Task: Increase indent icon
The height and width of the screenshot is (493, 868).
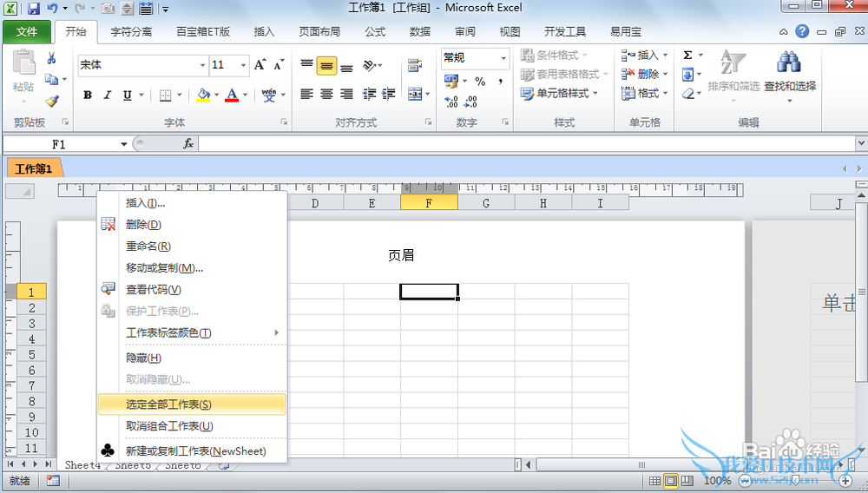Action: click(389, 94)
